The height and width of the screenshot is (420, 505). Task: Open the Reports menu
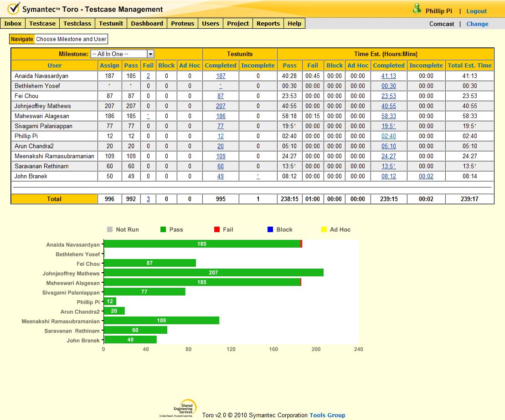[268, 23]
